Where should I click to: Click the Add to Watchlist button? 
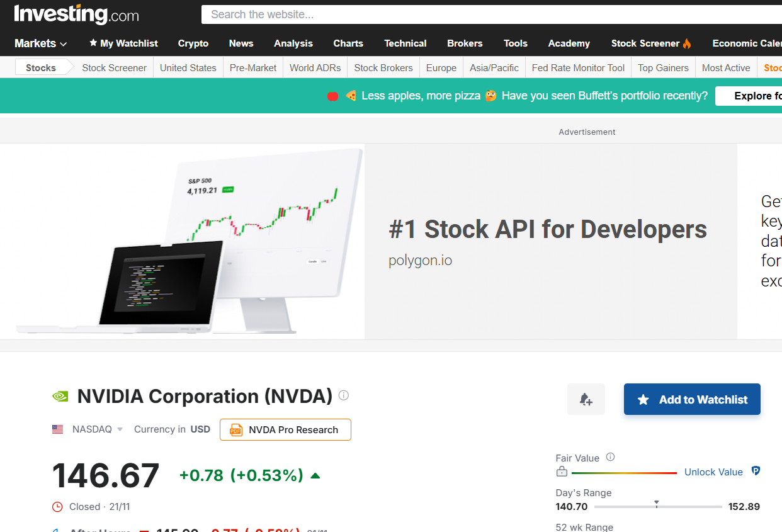[692, 399]
